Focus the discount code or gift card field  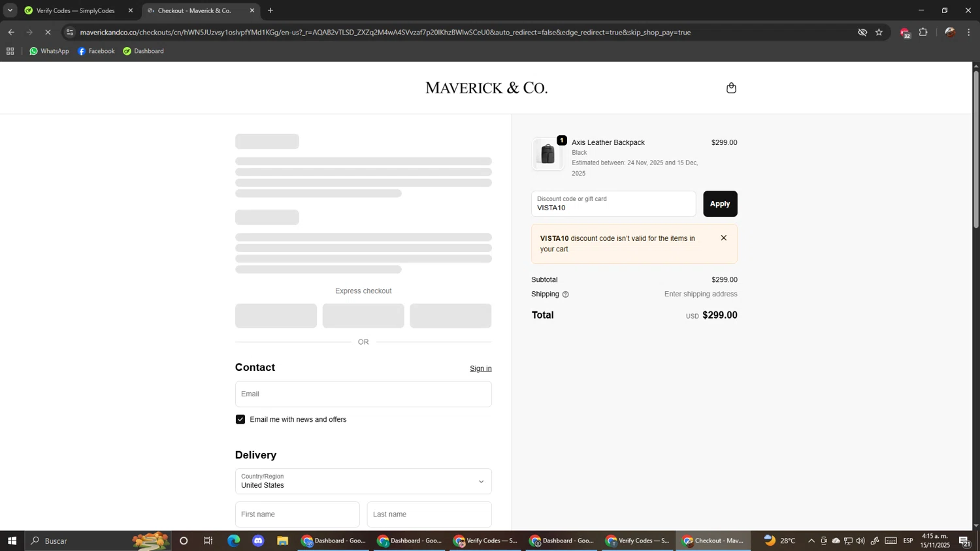(613, 204)
